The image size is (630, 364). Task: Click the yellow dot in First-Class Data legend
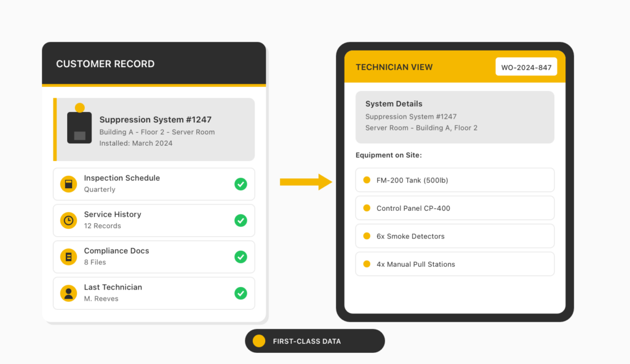(x=259, y=341)
